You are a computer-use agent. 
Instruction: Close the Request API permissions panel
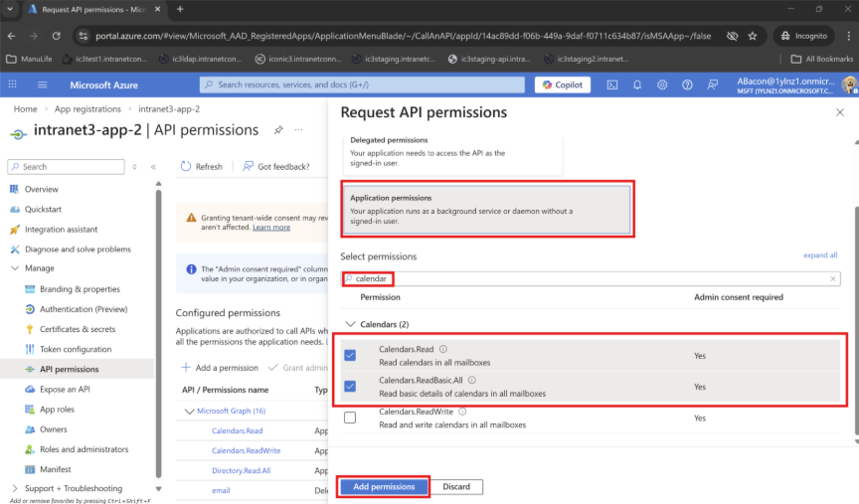840,112
